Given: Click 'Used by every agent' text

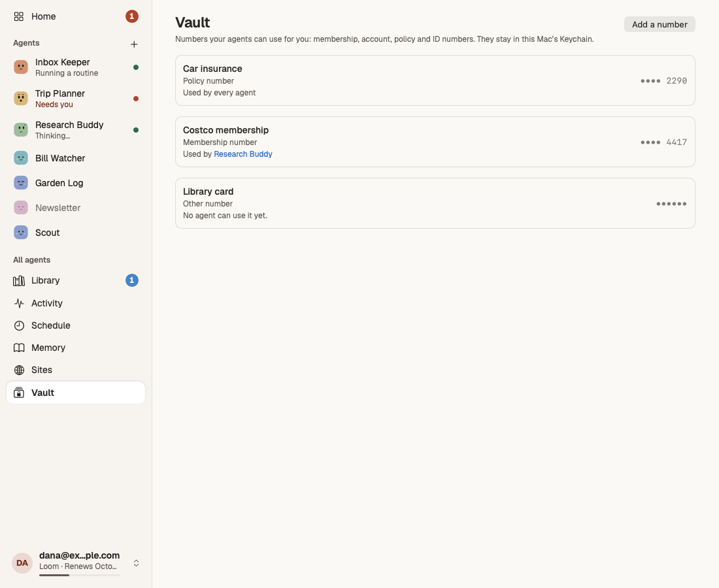Looking at the screenshot, I should [219, 93].
